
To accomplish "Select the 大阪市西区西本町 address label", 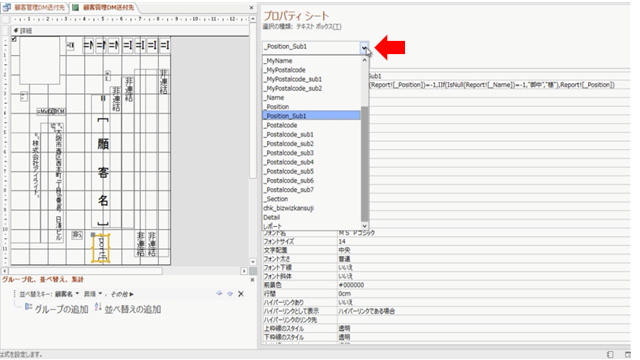I will point(58,182).
